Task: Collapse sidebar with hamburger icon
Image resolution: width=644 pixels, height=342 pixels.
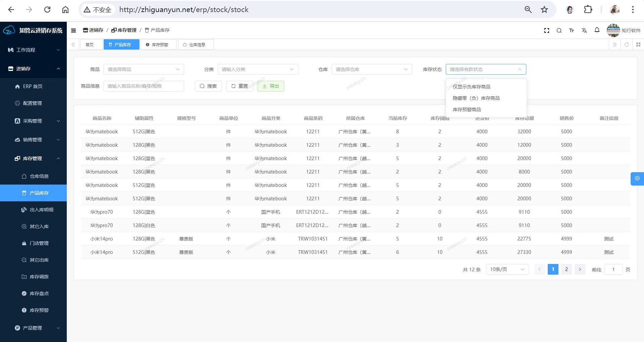Action: [73, 30]
